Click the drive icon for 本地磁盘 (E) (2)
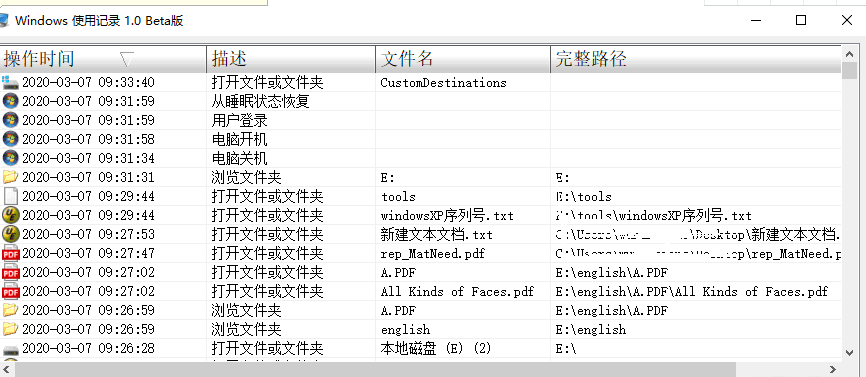 pyautogui.click(x=10, y=349)
